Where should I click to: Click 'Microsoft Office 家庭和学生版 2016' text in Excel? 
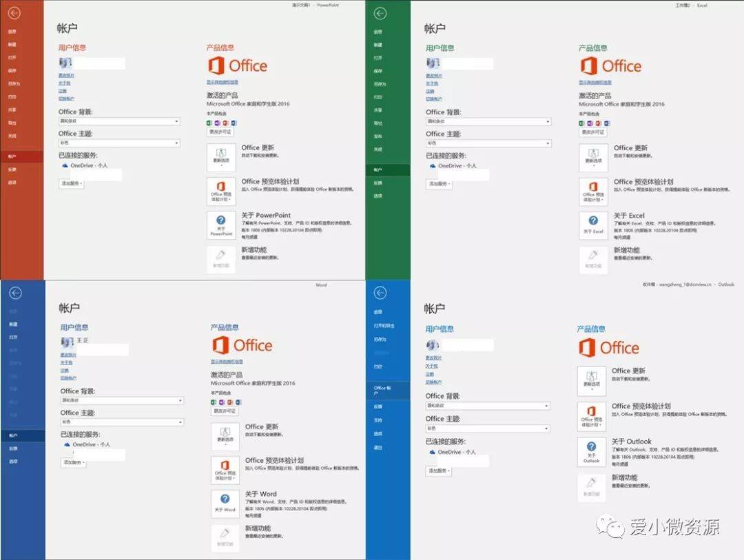pyautogui.click(x=621, y=105)
